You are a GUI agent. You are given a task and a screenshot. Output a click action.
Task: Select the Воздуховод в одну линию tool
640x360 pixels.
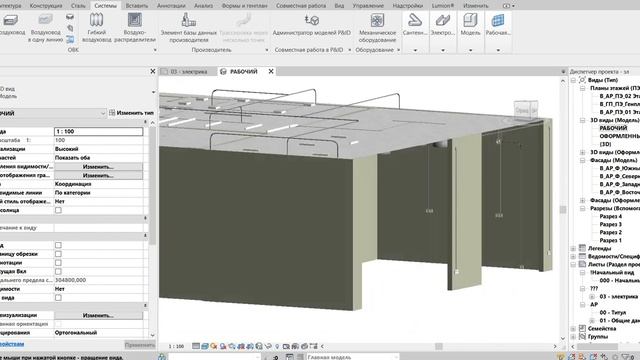click(x=45, y=27)
